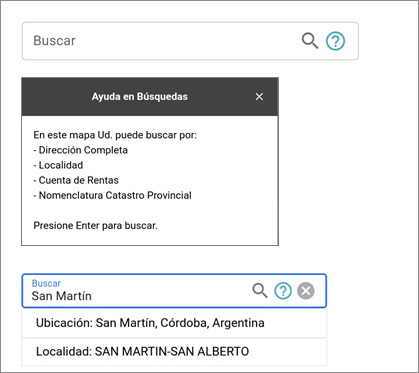
Task: Clear San Martín text with gray X icon
Action: coord(306,291)
